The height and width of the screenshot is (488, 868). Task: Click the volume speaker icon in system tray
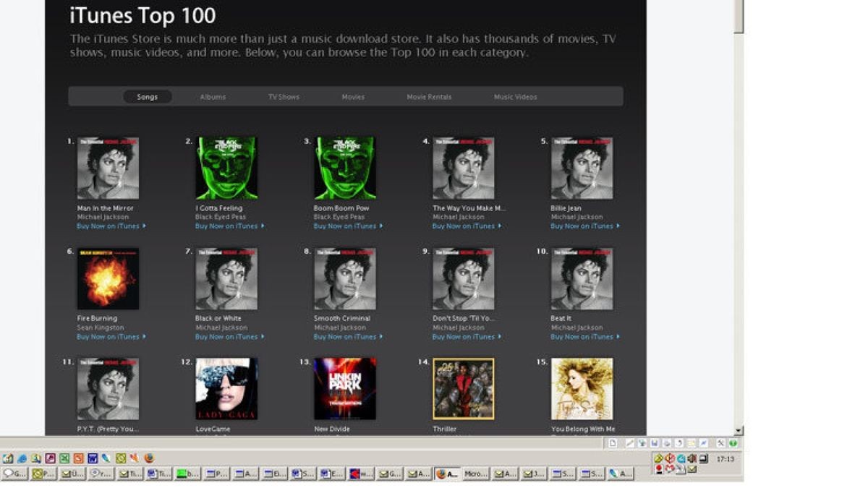pos(692,458)
